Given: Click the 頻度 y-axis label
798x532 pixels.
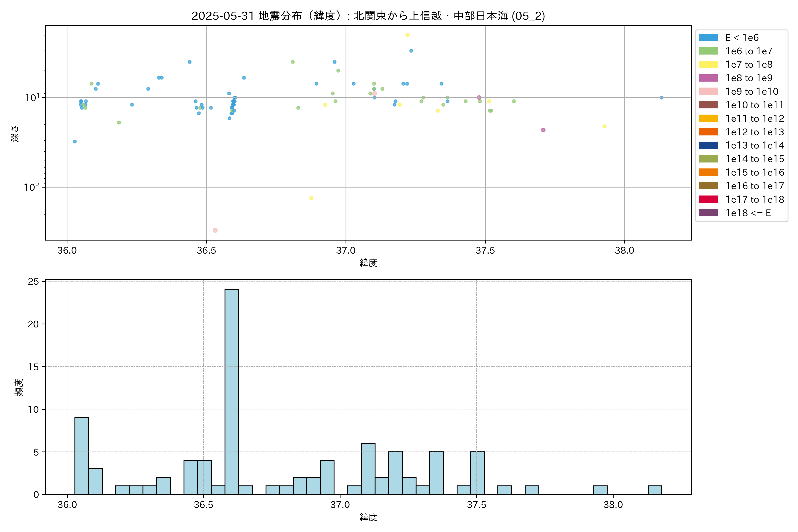Looking at the screenshot, I should click(x=19, y=387).
